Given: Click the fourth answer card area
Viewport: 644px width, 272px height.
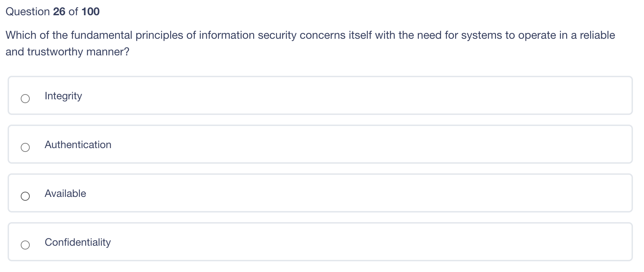Looking at the screenshot, I should point(320,242).
